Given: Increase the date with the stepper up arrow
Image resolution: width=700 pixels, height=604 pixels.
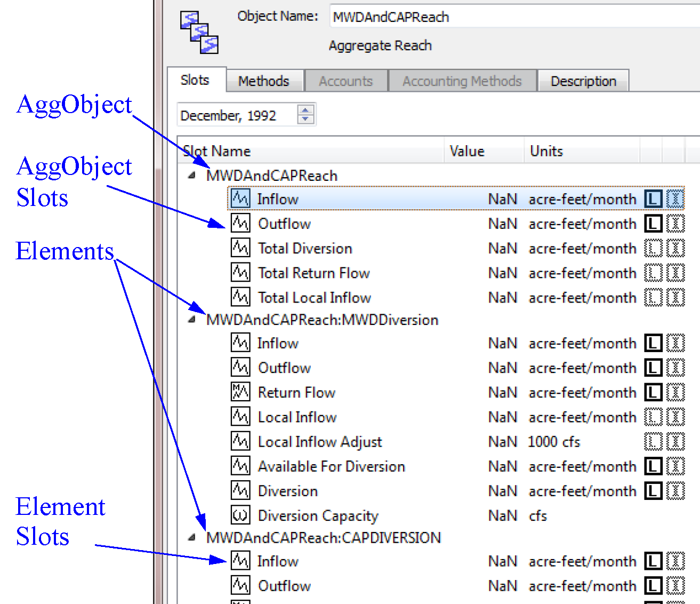Looking at the screenshot, I should [x=305, y=110].
